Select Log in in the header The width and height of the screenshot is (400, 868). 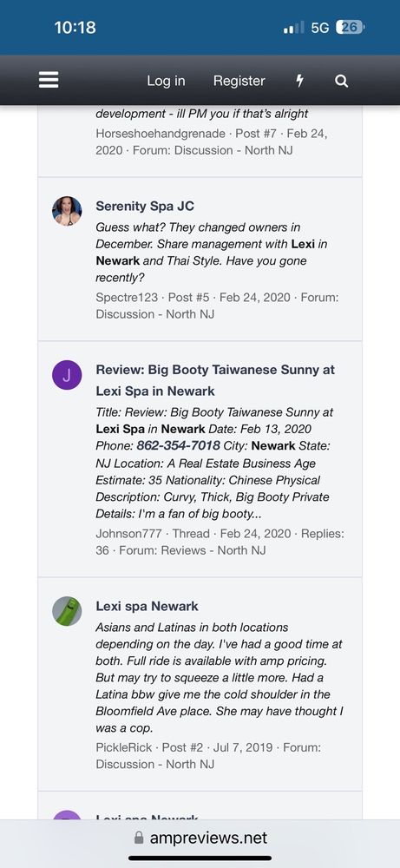pyautogui.click(x=166, y=81)
